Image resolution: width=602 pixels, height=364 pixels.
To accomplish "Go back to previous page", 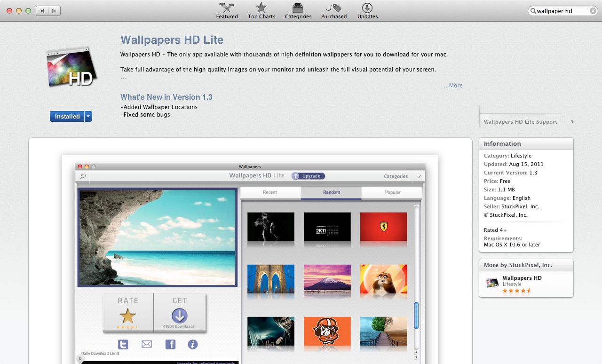I will (42, 10).
